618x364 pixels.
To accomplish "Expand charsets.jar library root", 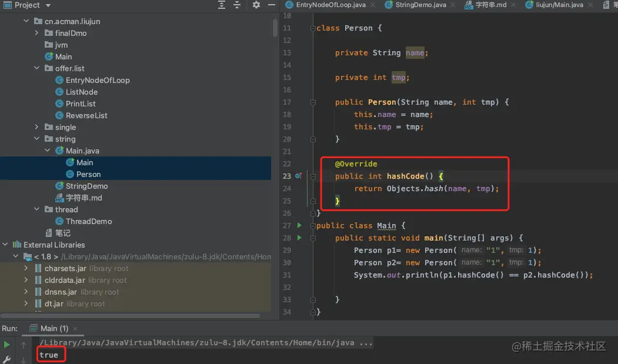I will pos(26,268).
